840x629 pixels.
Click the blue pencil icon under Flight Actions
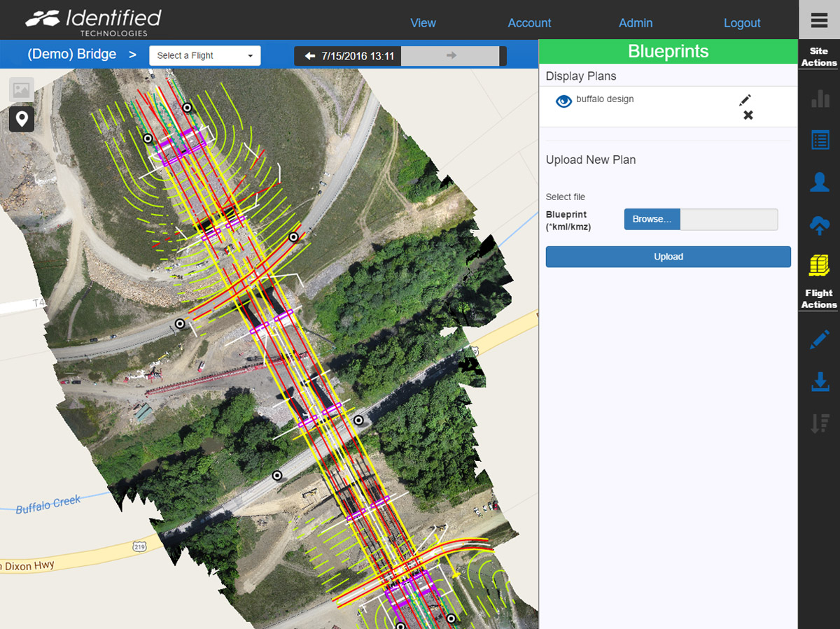point(820,340)
